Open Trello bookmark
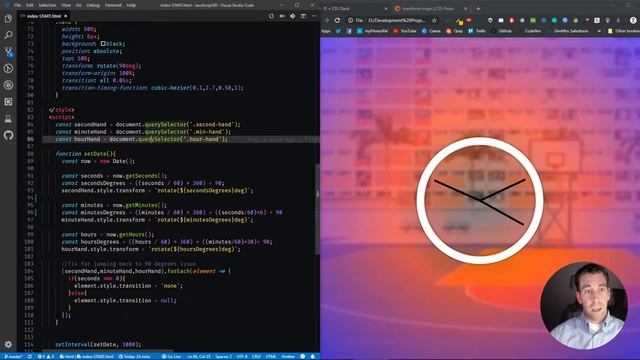640x360 pixels. [477, 31]
